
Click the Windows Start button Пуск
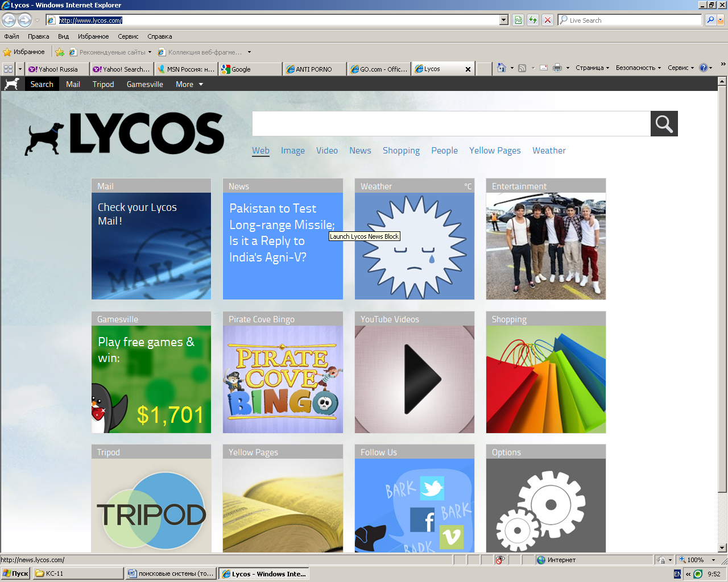(15, 573)
